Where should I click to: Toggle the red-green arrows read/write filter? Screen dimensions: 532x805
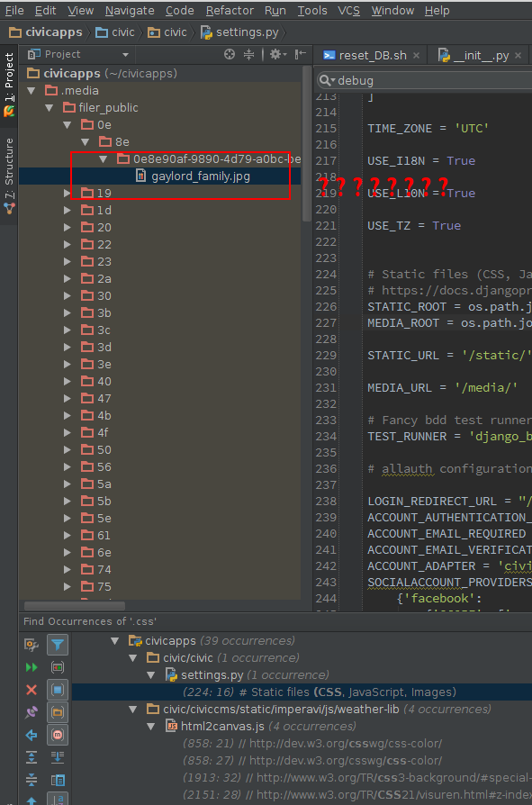click(x=58, y=667)
